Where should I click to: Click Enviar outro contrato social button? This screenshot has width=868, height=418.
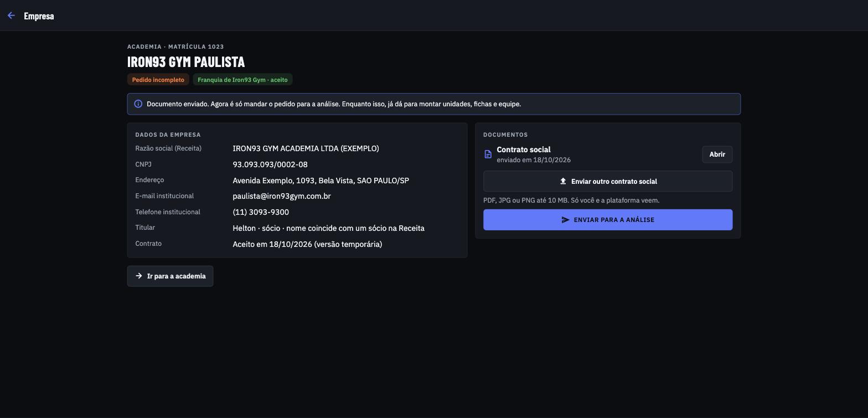608,182
